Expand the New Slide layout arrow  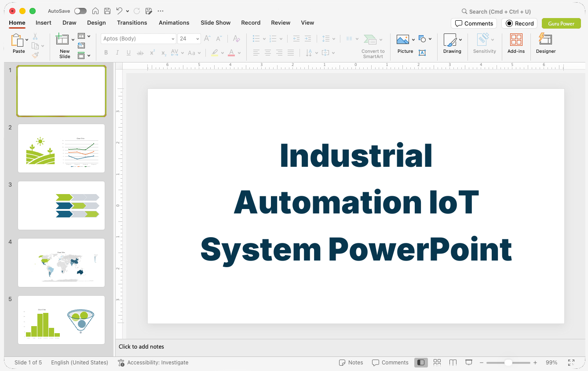73,40
